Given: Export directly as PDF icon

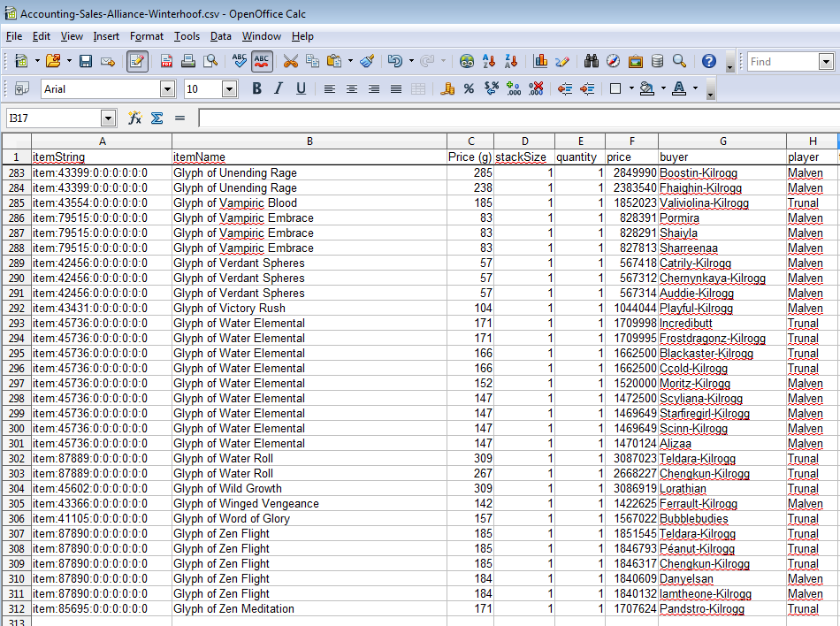Looking at the screenshot, I should 166,62.
